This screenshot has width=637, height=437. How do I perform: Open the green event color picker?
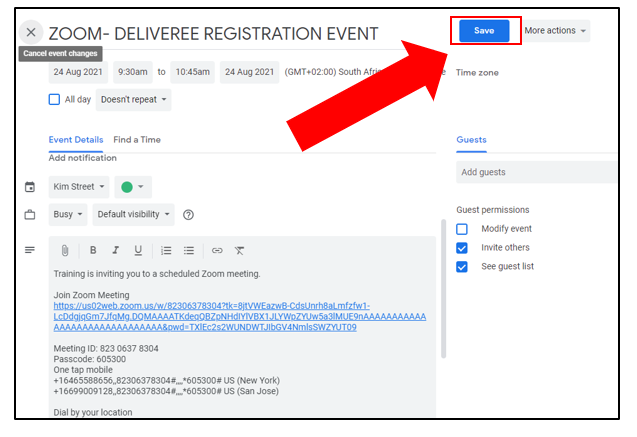133,187
